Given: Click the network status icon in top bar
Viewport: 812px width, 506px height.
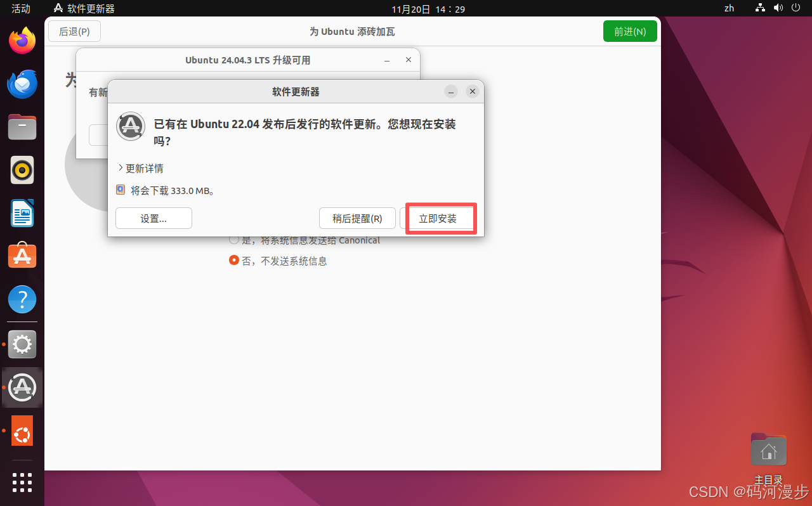Looking at the screenshot, I should tap(761, 8).
